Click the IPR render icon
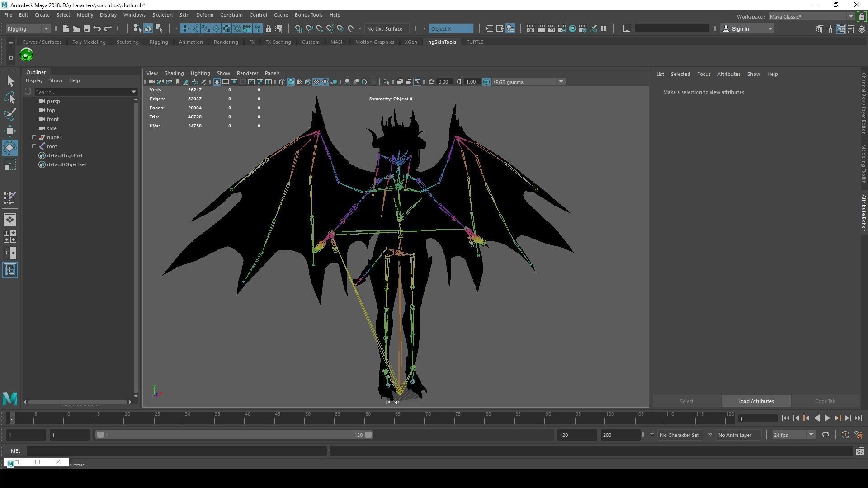 [552, 28]
